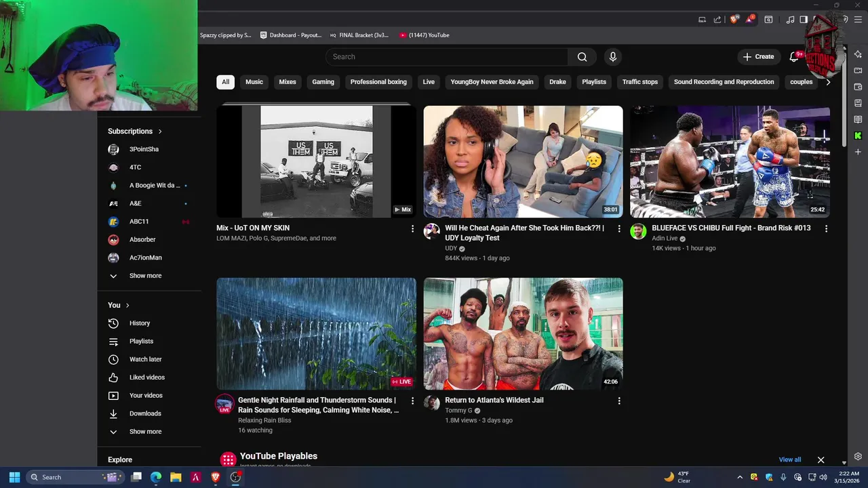The height and width of the screenshot is (488, 868).
Task: Toggle the Brave sidebar panel button
Action: [x=804, y=20]
